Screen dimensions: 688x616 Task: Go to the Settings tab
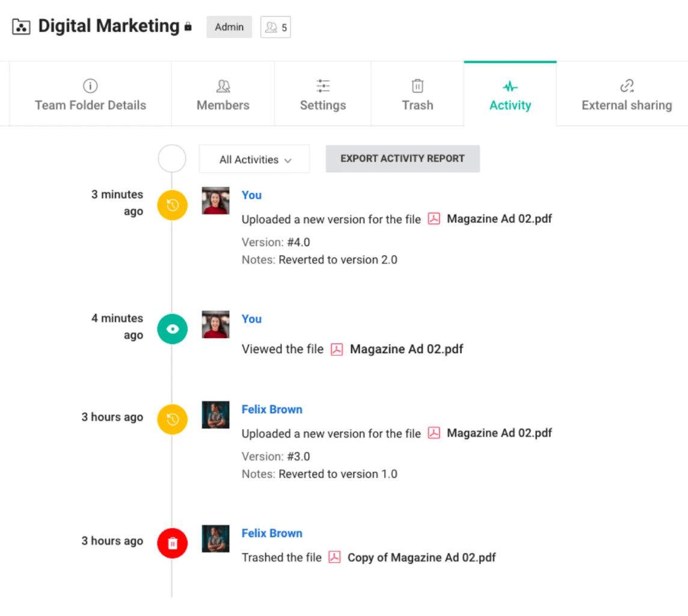pos(323,95)
